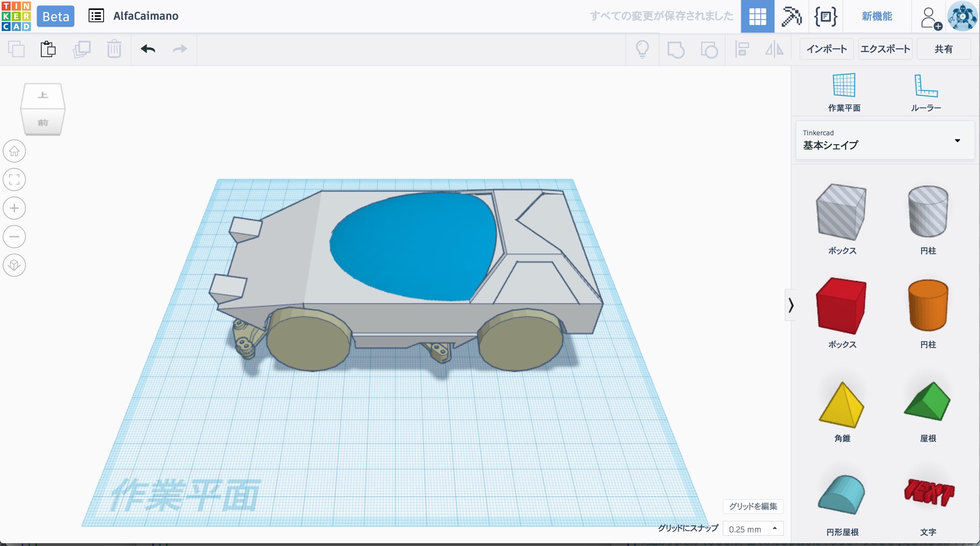
Task: Click the Home view button
Action: (14, 151)
